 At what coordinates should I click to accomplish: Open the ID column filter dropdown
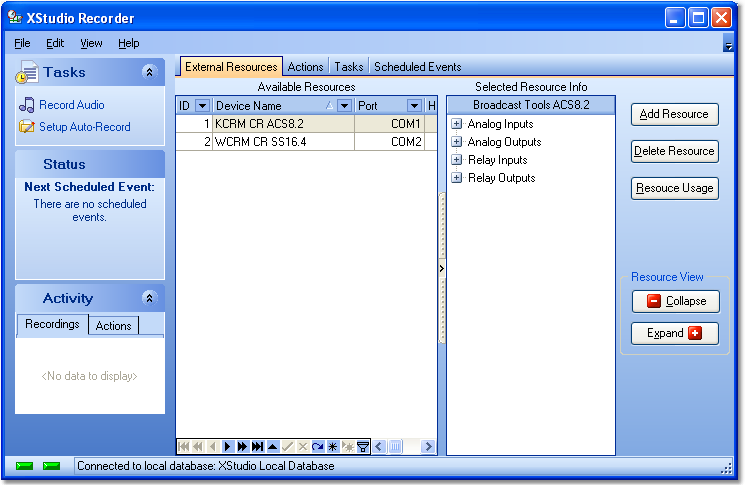[x=202, y=106]
